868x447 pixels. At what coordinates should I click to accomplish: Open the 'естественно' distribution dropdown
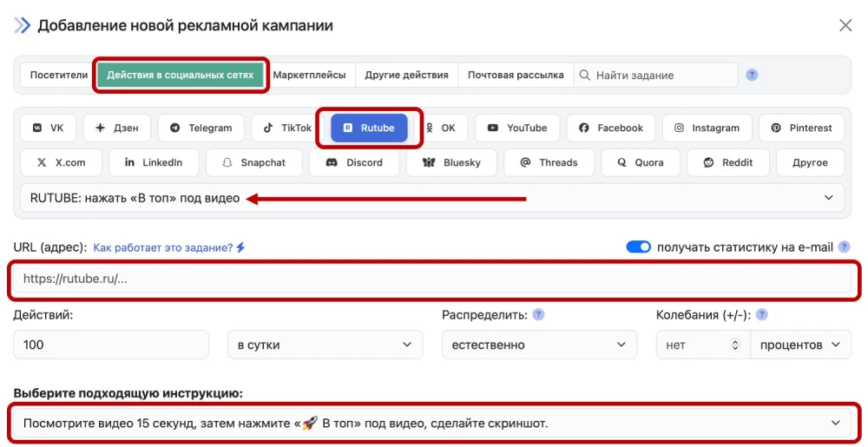535,345
